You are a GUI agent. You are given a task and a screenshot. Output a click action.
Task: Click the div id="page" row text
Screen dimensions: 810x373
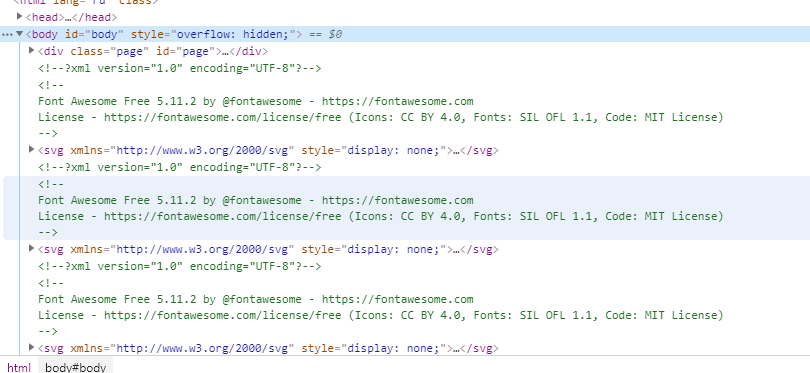click(153, 52)
